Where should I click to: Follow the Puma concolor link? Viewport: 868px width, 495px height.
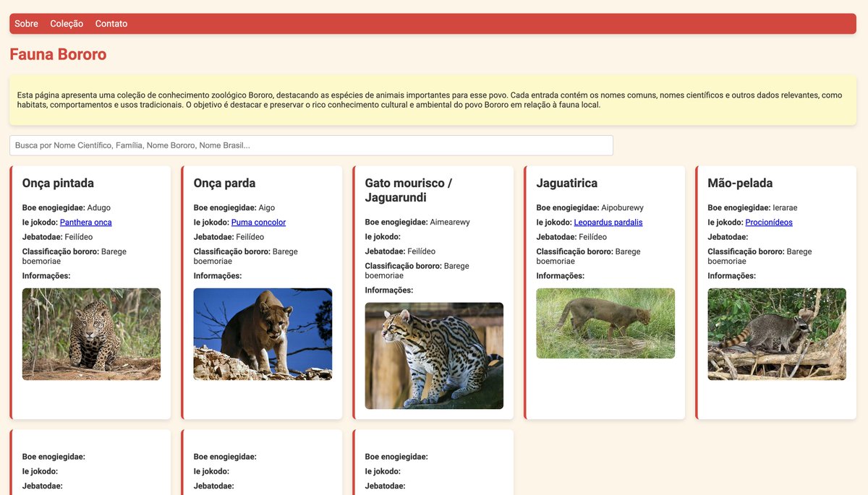258,222
